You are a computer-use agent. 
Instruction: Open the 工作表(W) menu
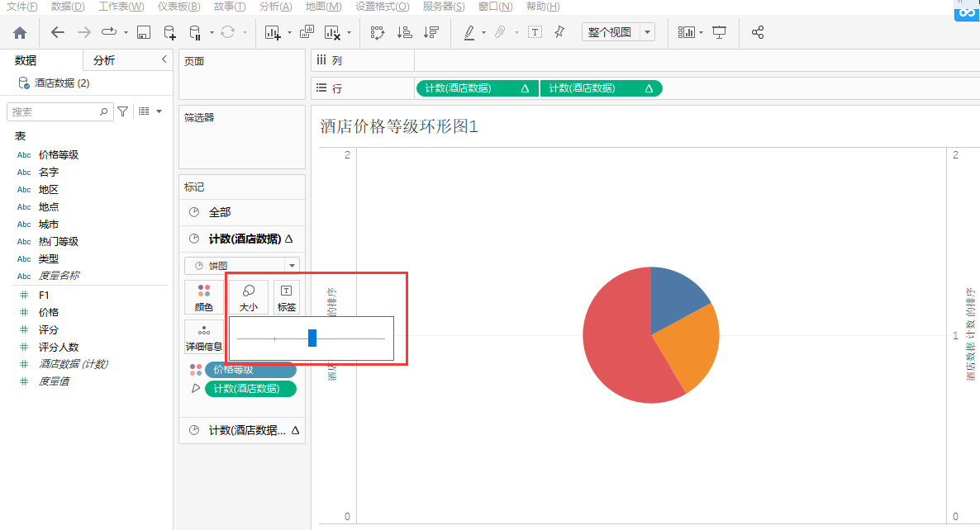pos(121,7)
